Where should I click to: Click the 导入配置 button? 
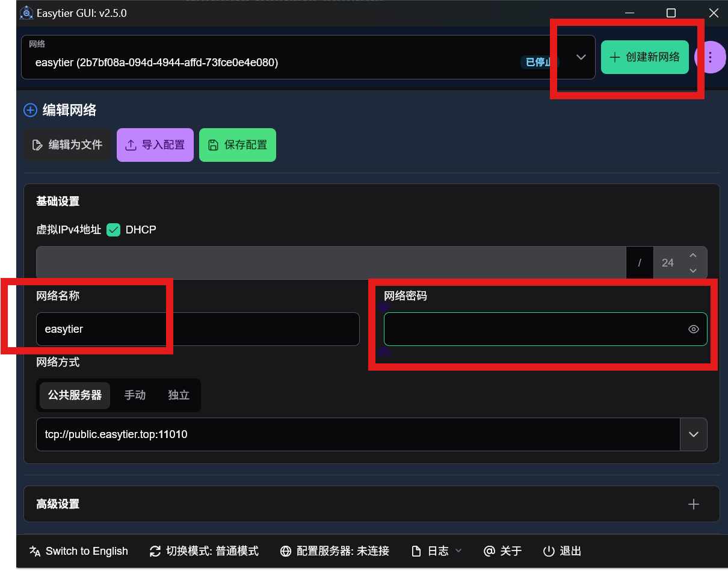[155, 145]
